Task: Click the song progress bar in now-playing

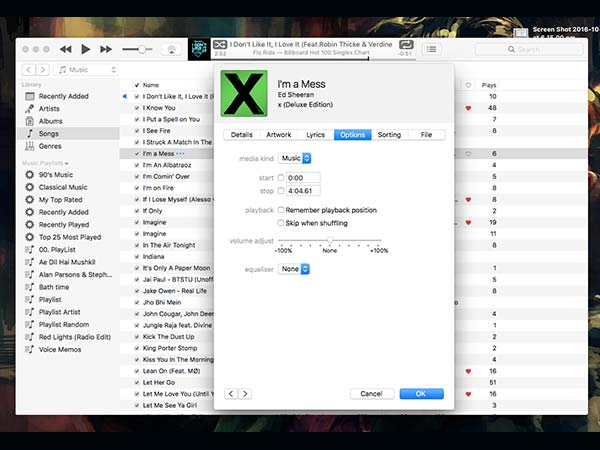Action: pos(313,59)
